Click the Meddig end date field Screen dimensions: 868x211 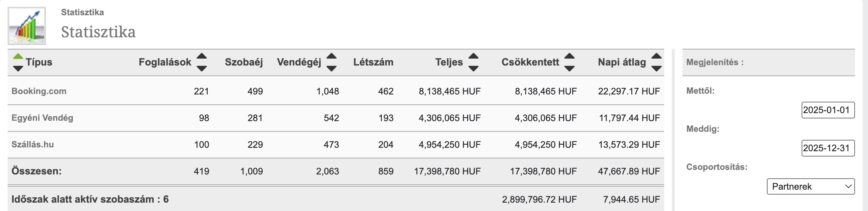828,148
